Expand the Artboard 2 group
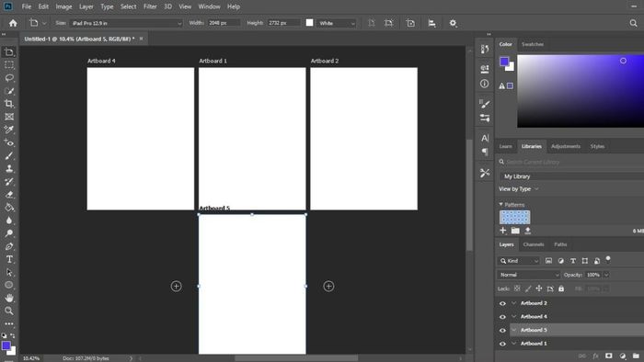Screen dimensions: 644x362 [x=513, y=303]
